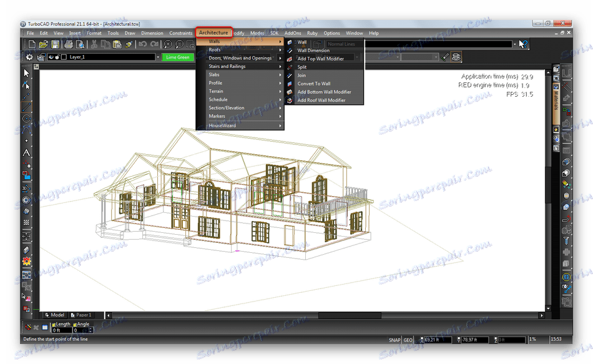Click the Undo icon on the toolbar
Image resolution: width=593 pixels, height=364 pixels.
pos(142,44)
